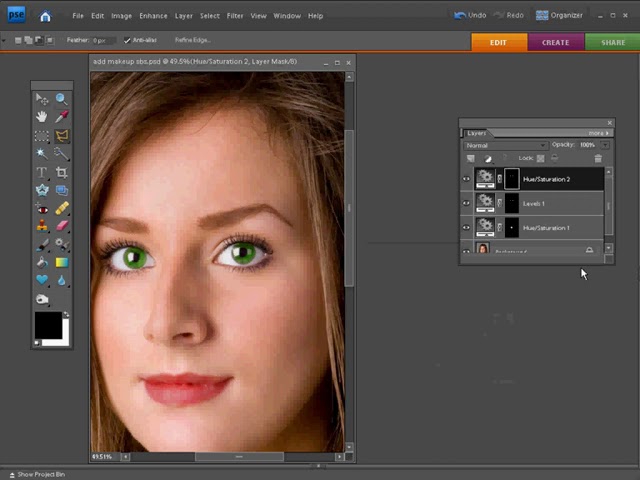Toggle Lock transparent pixels
This screenshot has height=480, width=640.
[540, 158]
